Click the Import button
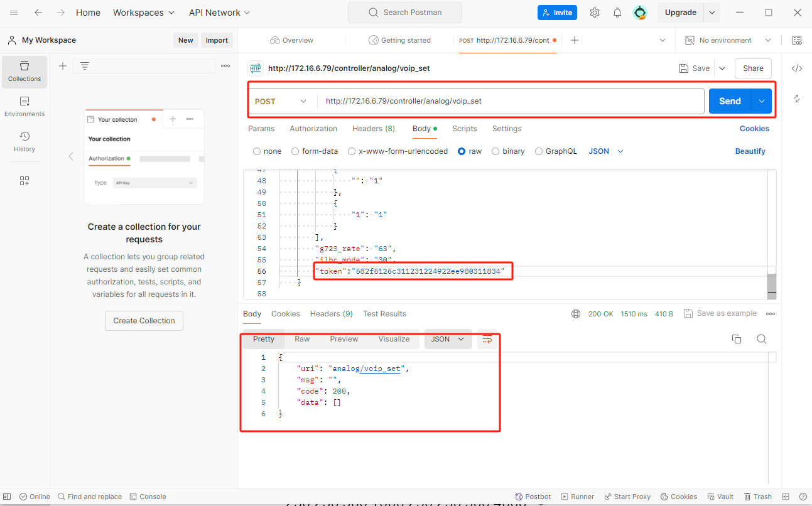 coord(217,40)
